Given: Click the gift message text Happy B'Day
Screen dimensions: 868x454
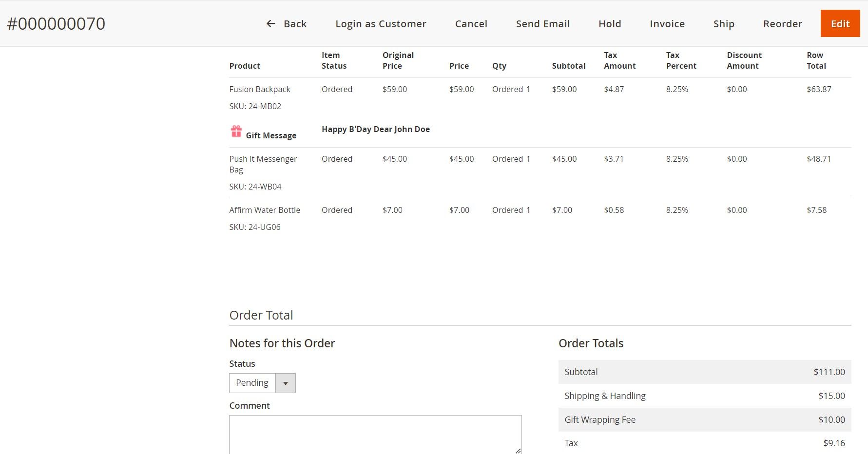Looking at the screenshot, I should click(375, 129).
